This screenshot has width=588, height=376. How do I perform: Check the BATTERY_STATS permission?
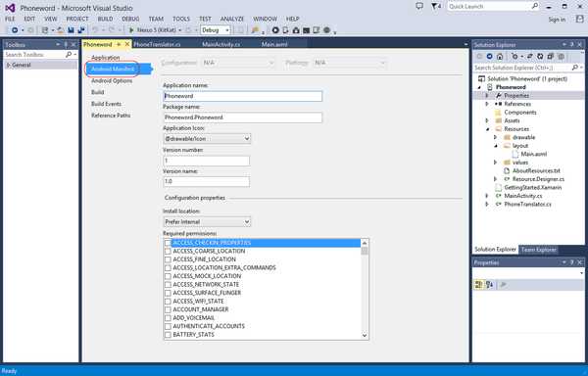tap(168, 335)
